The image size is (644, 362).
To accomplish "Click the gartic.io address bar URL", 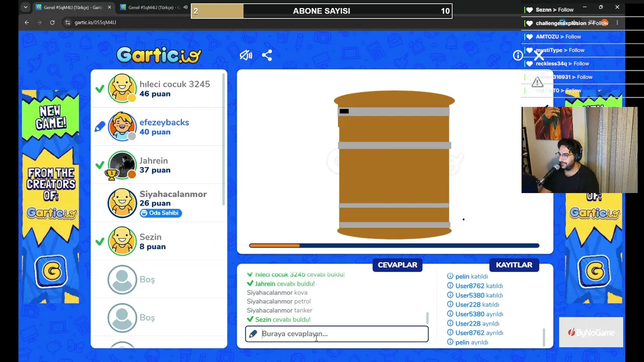I will click(95, 22).
